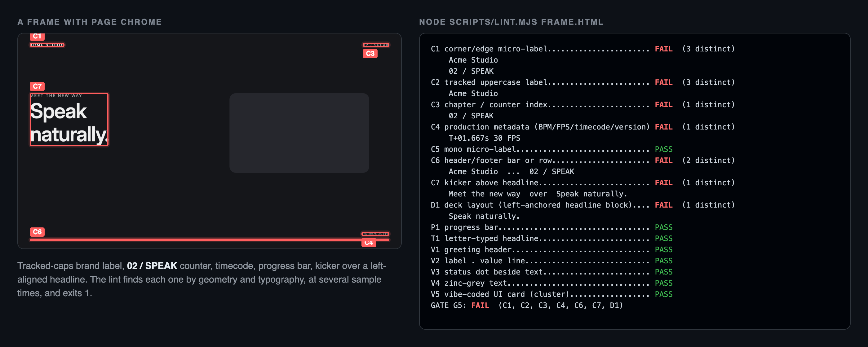Click FAIL on the D1 deck layout row
This screenshot has height=347, width=868.
click(x=663, y=205)
